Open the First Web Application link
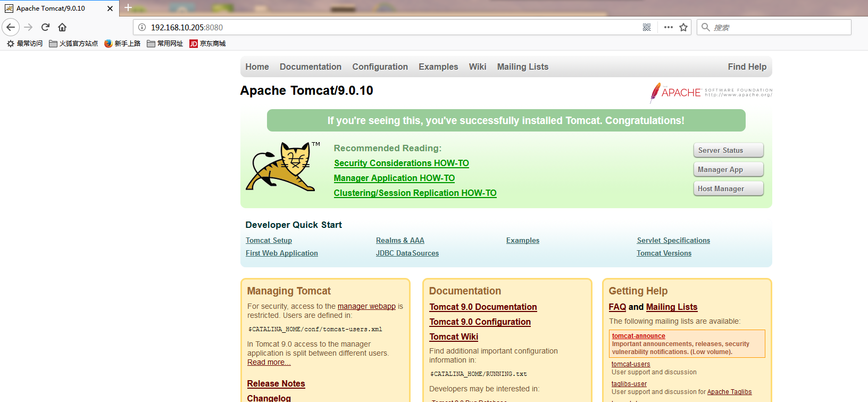The image size is (868, 402). [282, 253]
